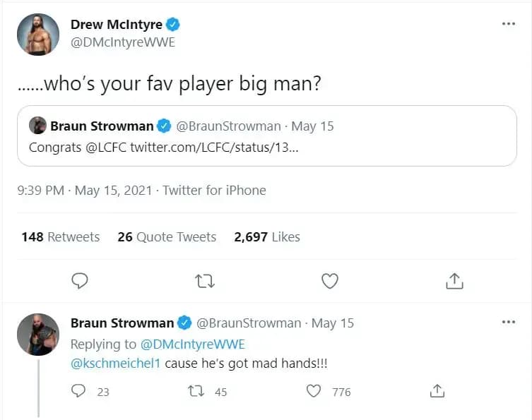Image resolution: width=532 pixels, height=420 pixels.
Task: Open Drew McIntyre's profile picture
Action: coord(37,34)
